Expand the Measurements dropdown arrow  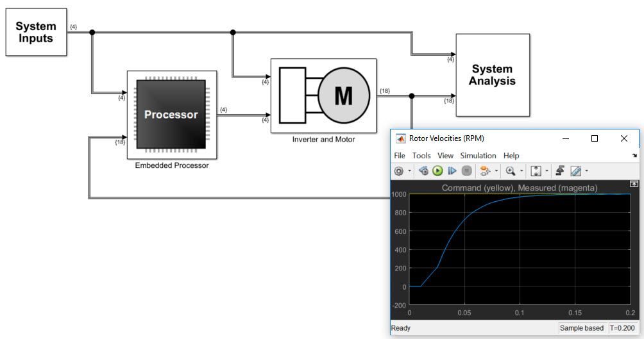586,171
